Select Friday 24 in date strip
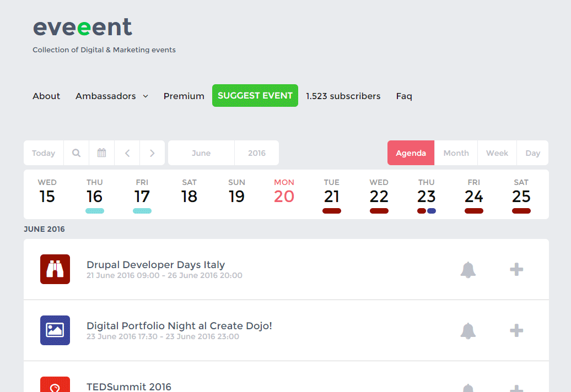This screenshot has width=571, height=392. [x=474, y=192]
